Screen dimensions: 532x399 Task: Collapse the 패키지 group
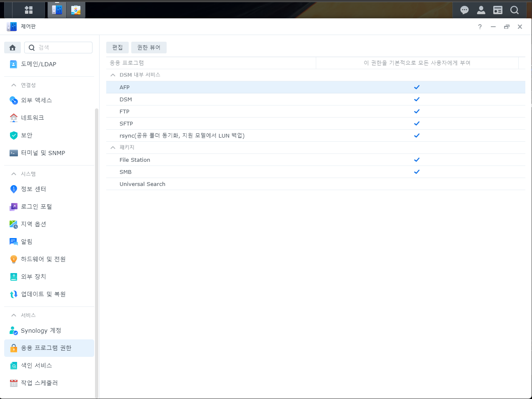click(x=113, y=148)
